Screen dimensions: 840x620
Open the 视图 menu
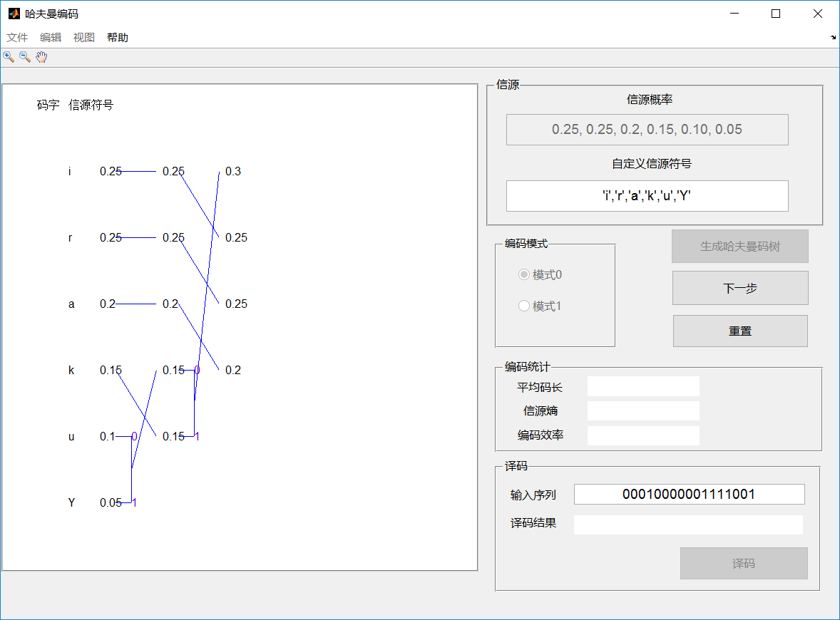[x=84, y=37]
